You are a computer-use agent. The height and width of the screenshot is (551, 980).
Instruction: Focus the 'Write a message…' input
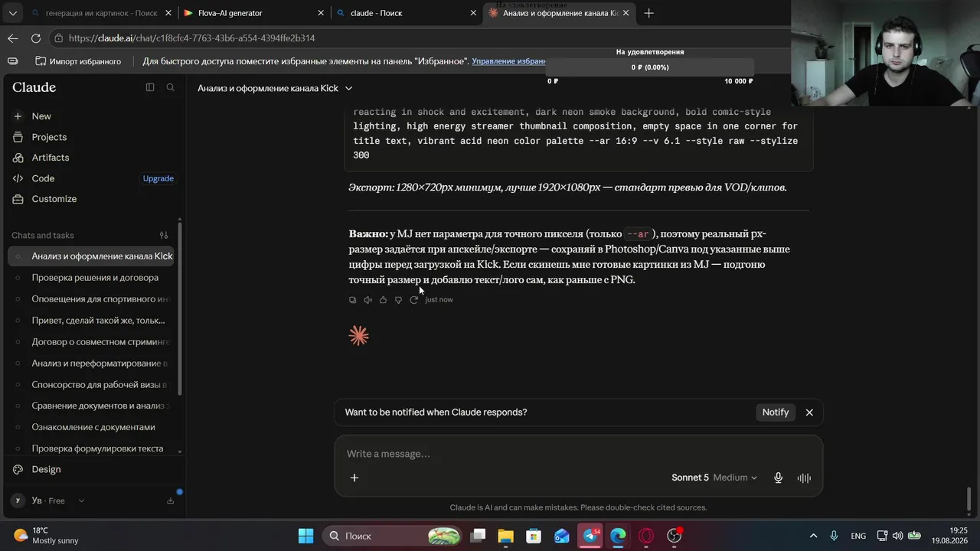click(x=578, y=454)
